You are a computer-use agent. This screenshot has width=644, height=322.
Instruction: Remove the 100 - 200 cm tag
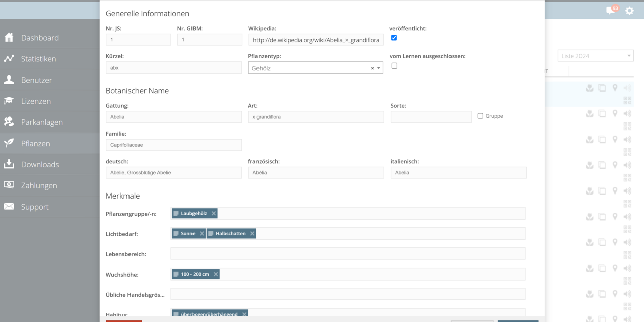216,274
